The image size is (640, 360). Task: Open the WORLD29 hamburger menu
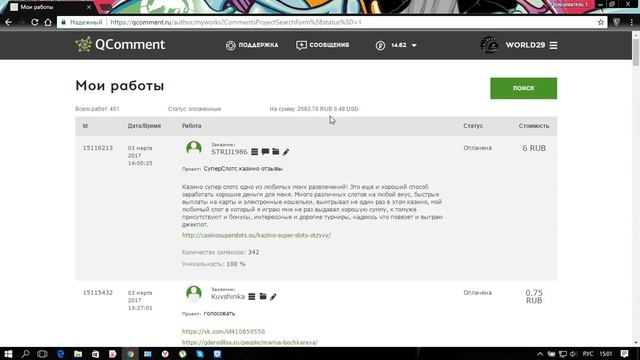553,45
